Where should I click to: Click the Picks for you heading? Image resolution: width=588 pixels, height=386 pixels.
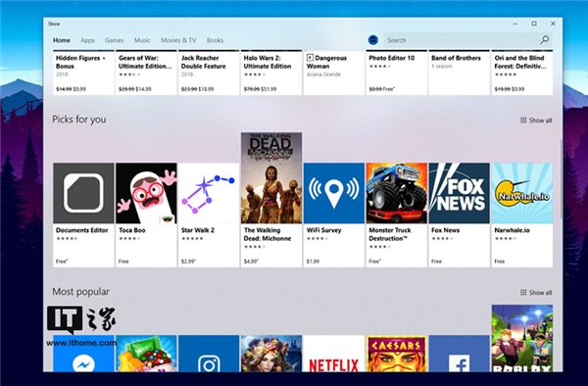(79, 120)
